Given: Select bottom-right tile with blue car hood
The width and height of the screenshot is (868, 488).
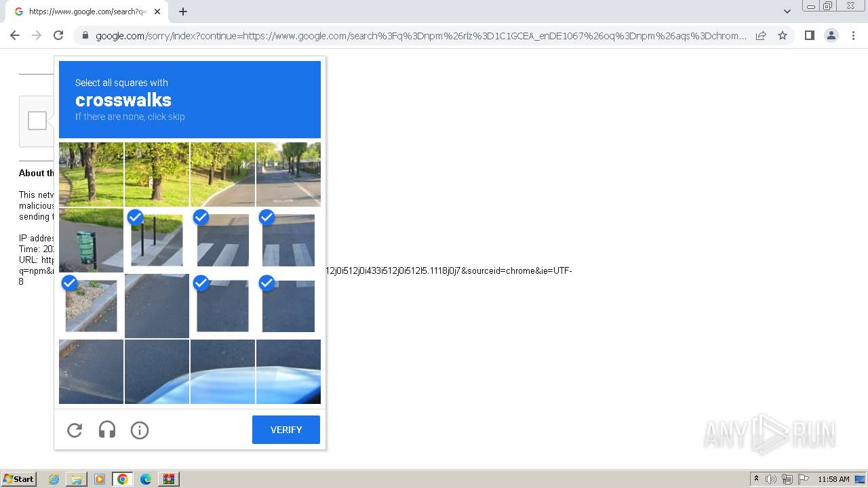Looking at the screenshot, I should [288, 371].
